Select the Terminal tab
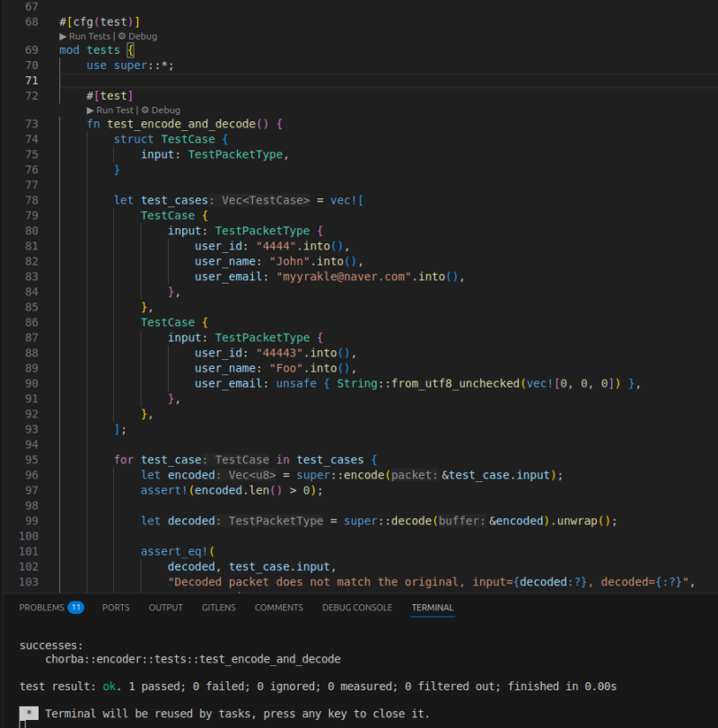The image size is (718, 728). (433, 608)
